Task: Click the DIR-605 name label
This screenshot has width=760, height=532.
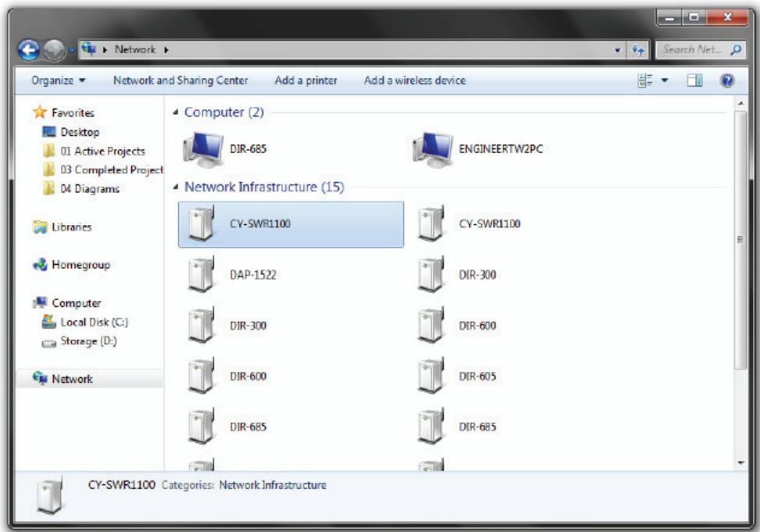Action: [477, 377]
